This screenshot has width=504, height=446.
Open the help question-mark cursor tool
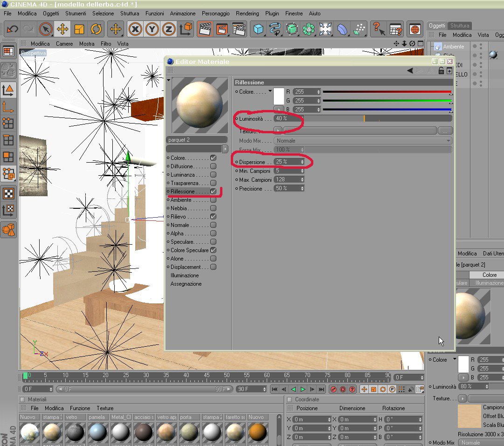click(379, 29)
